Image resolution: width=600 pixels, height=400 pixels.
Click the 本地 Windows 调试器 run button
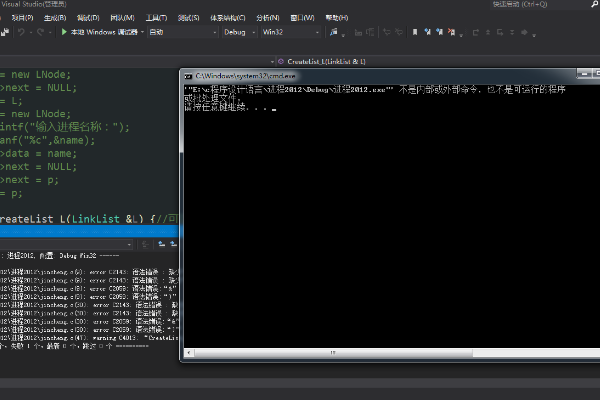coord(102,32)
